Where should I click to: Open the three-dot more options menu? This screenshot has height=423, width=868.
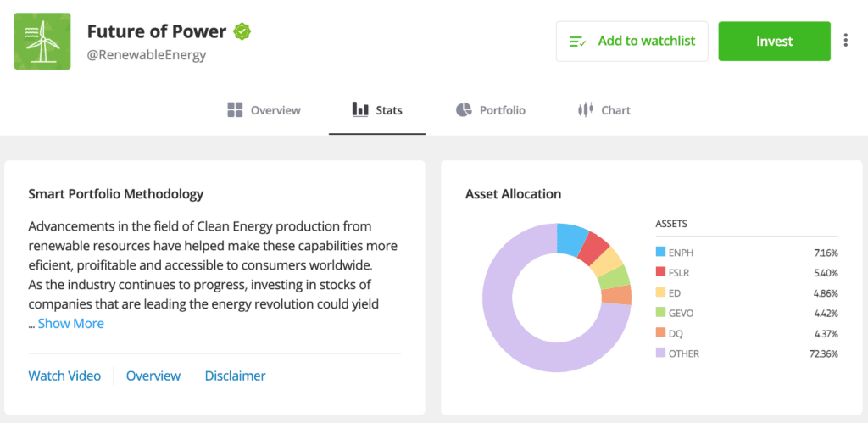point(845,41)
